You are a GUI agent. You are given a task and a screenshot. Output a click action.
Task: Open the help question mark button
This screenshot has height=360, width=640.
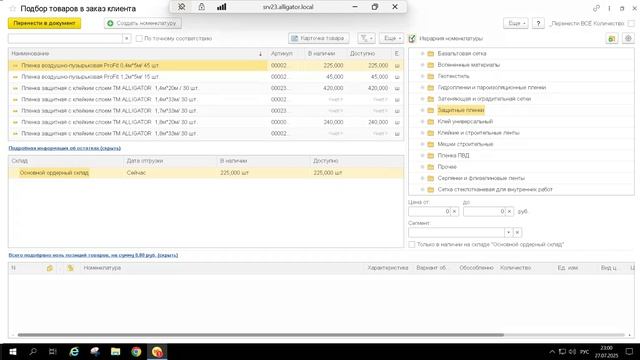(538, 24)
